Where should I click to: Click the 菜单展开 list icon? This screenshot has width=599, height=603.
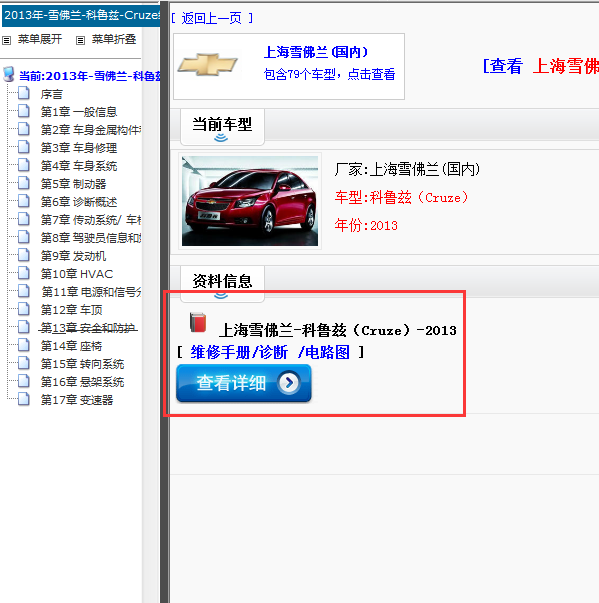pos(7,40)
